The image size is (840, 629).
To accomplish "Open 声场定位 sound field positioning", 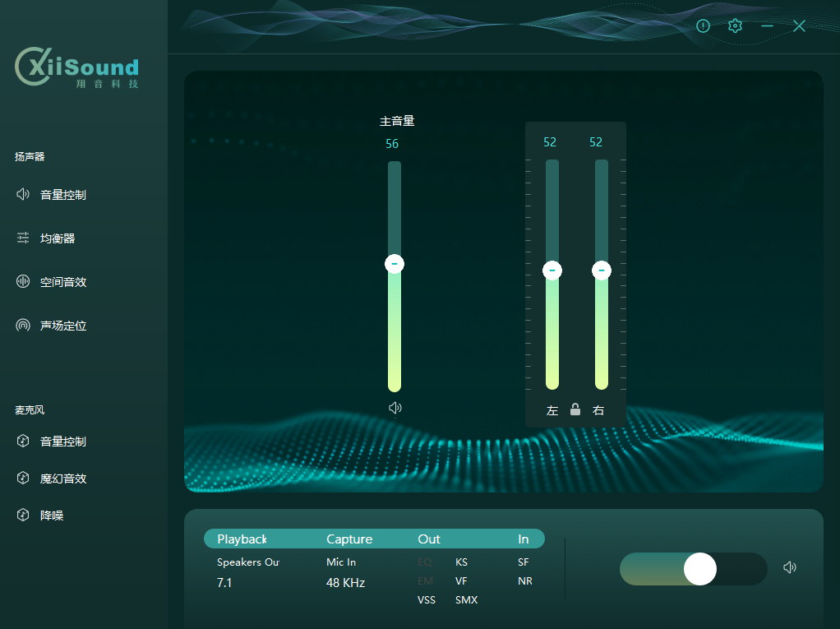I will [62, 326].
